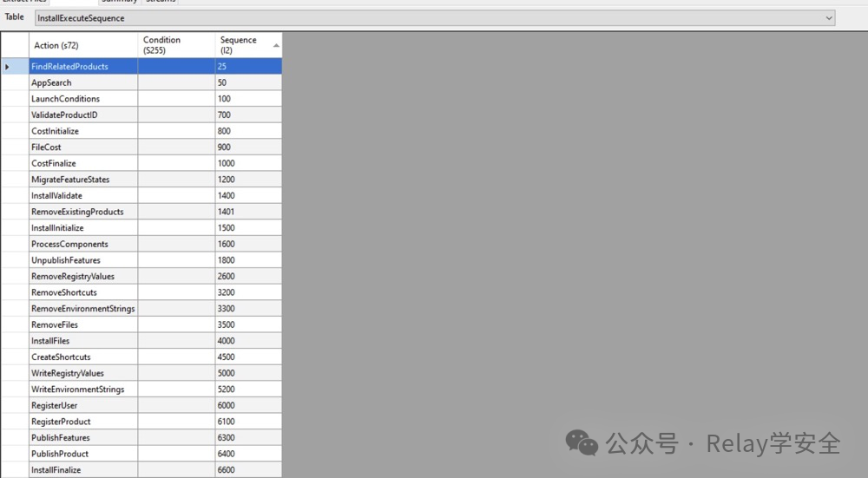The width and height of the screenshot is (868, 478).
Task: Click sequence value 800 cell
Action: (248, 131)
